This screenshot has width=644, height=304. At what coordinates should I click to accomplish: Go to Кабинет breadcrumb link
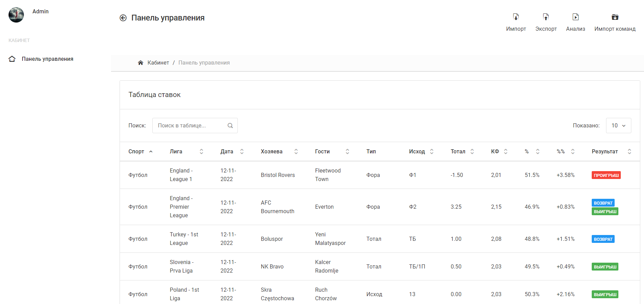click(x=158, y=63)
